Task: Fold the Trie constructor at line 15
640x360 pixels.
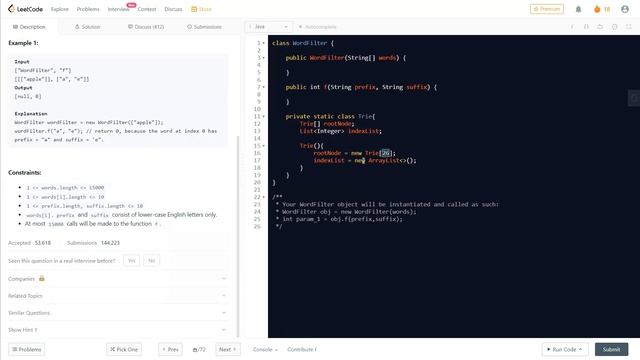Action: tap(264, 146)
